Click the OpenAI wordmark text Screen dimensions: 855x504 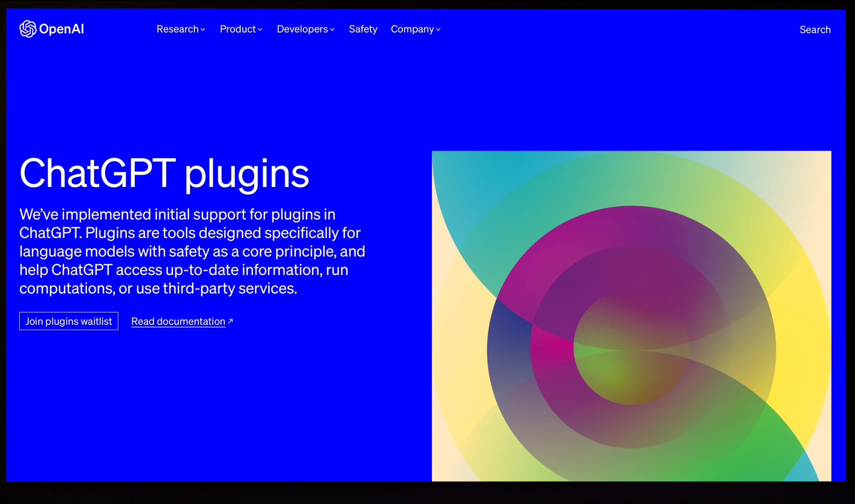coord(61,29)
